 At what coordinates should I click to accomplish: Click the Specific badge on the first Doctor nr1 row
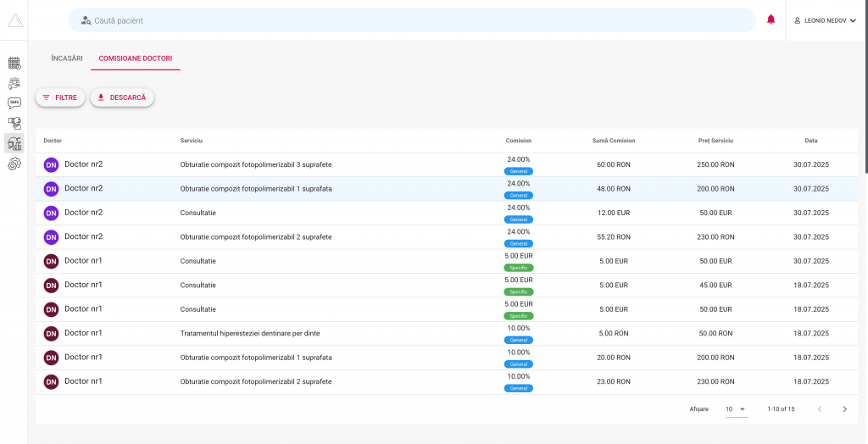(x=518, y=268)
